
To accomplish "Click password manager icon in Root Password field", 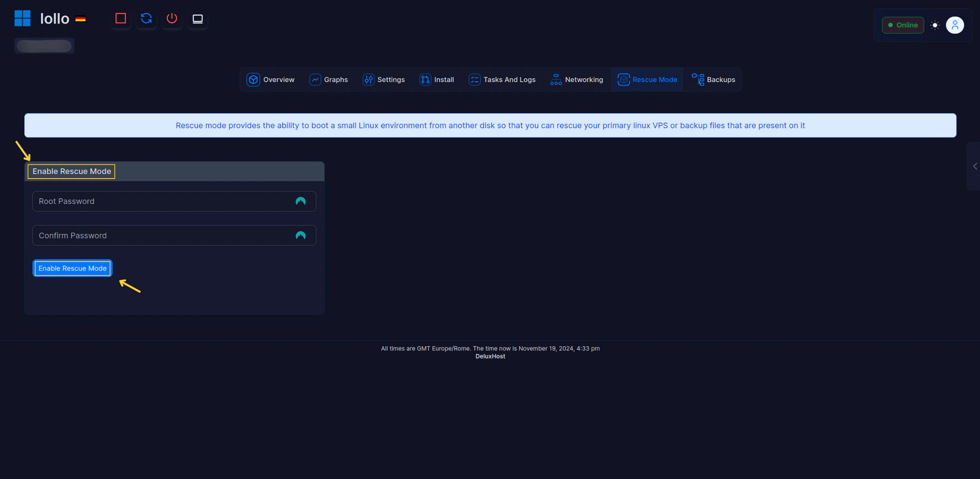I will (x=301, y=201).
